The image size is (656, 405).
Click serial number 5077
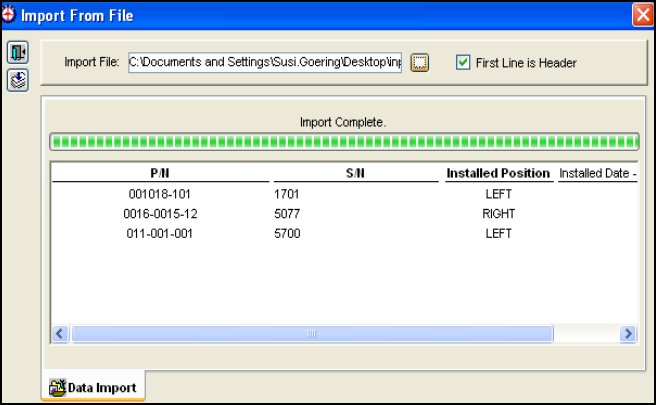287,214
